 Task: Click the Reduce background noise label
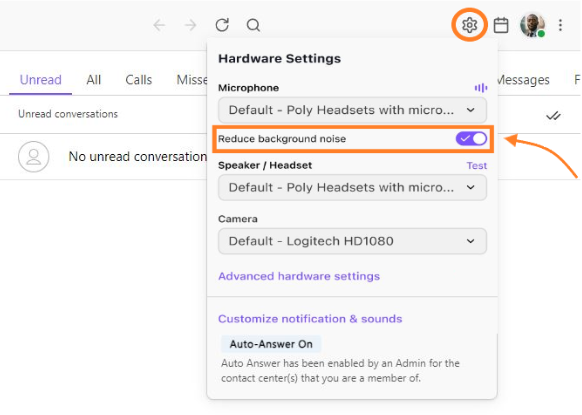tap(282, 139)
